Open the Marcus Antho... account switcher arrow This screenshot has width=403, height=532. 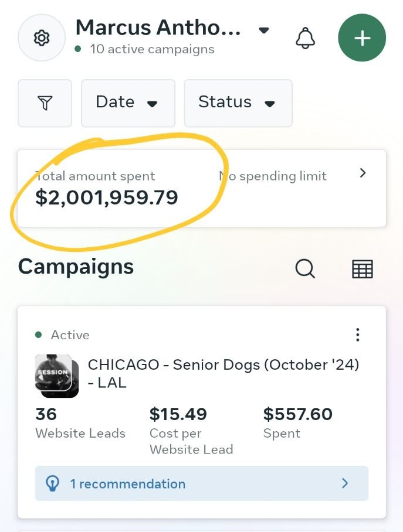tap(264, 30)
